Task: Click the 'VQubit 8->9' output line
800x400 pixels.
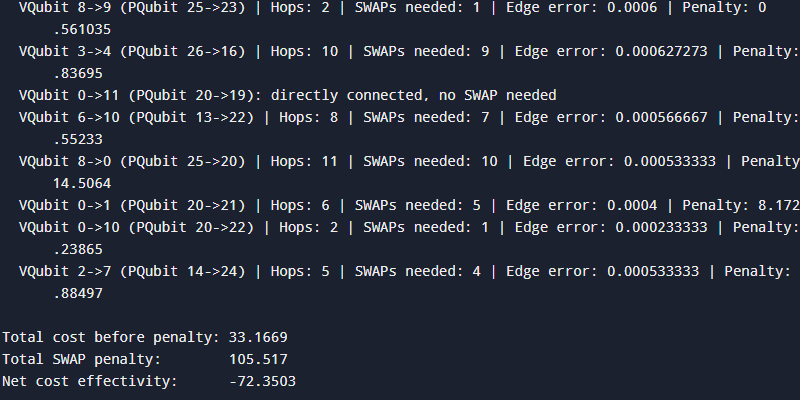Action: tap(392, 8)
